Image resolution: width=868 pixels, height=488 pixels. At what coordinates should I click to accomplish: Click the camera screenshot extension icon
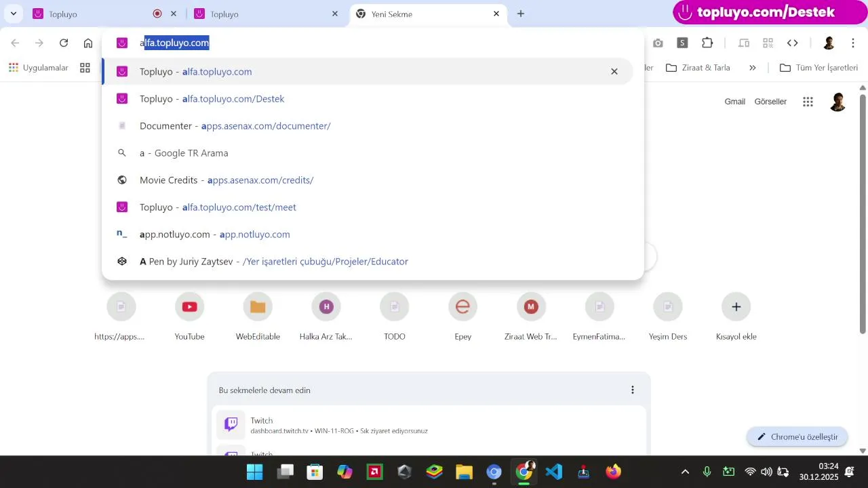click(658, 43)
